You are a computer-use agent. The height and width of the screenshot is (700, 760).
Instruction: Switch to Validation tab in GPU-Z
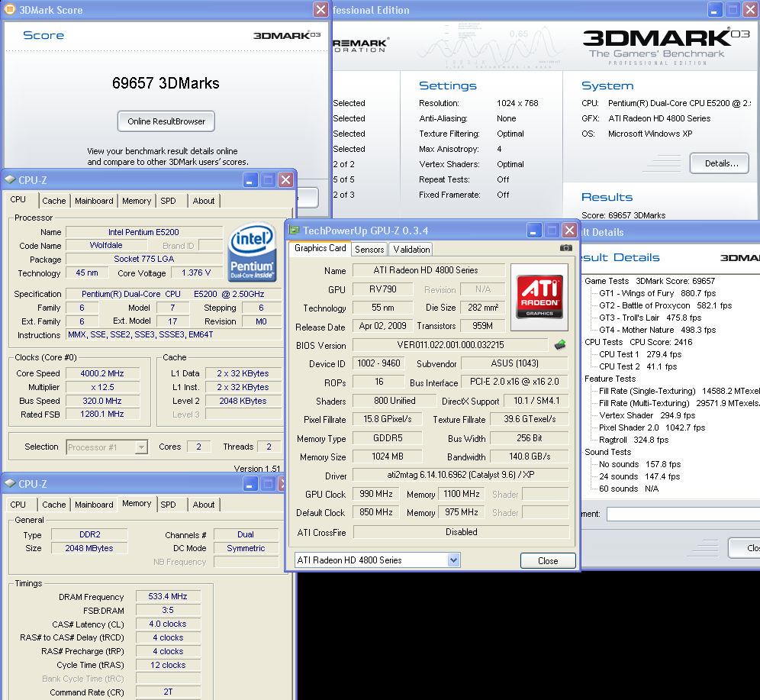[x=411, y=249]
